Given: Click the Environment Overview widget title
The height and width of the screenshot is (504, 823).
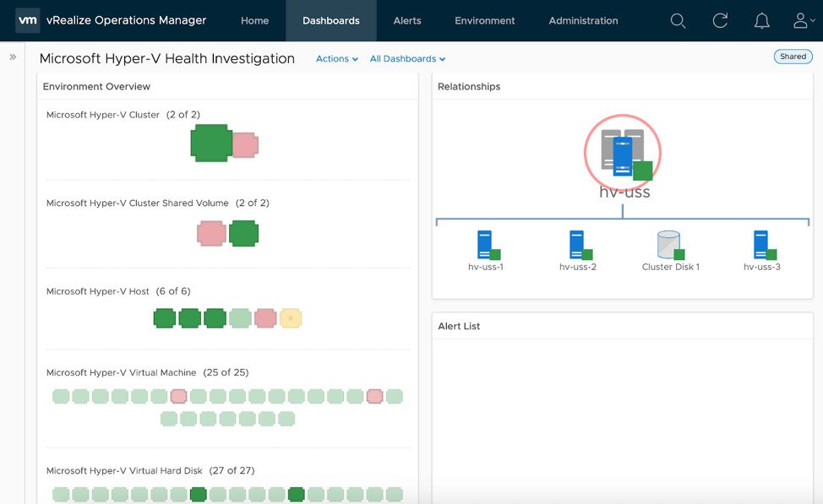Looking at the screenshot, I should 96,87.
